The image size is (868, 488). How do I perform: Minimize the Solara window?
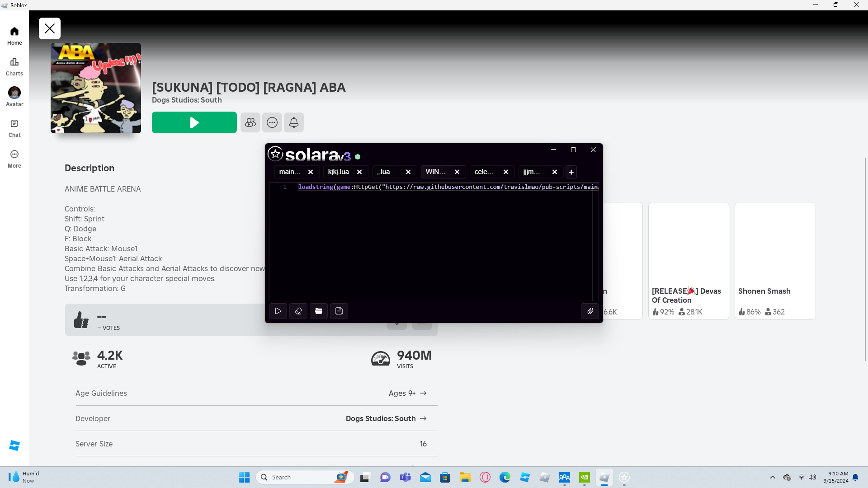coord(553,150)
